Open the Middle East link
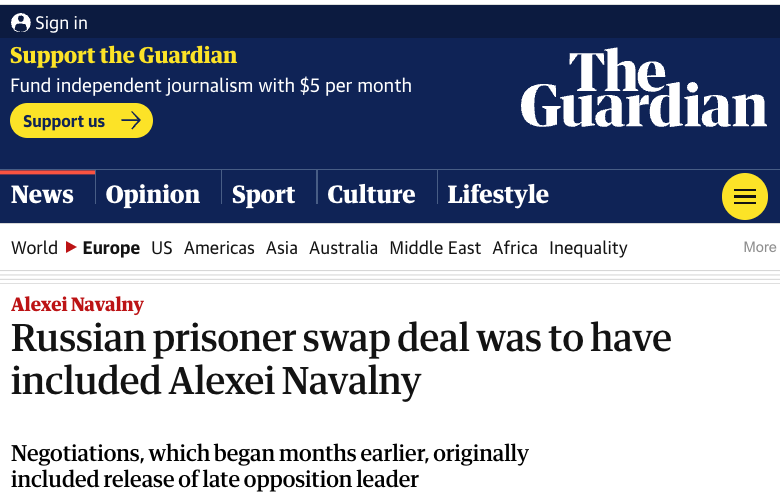The height and width of the screenshot is (500, 780). [x=435, y=248]
